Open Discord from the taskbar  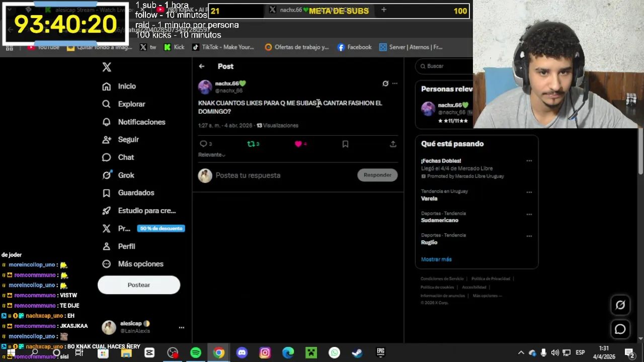click(242, 353)
